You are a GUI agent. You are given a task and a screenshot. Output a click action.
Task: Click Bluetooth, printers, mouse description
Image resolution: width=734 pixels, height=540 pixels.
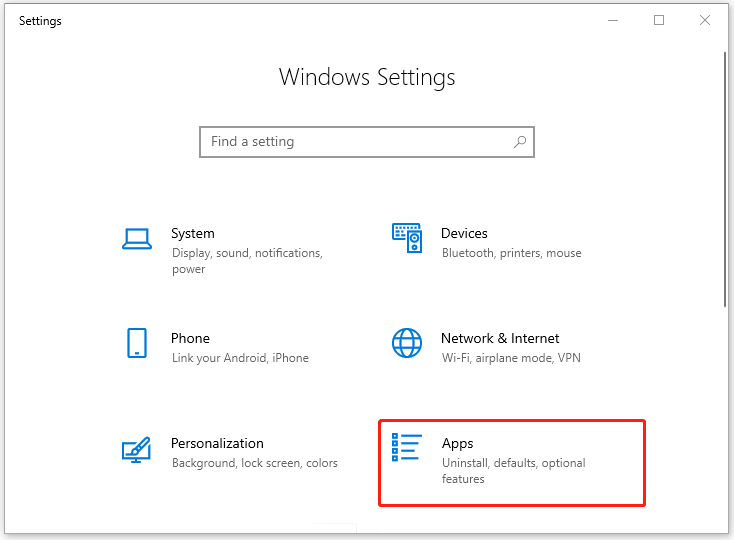[512, 253]
